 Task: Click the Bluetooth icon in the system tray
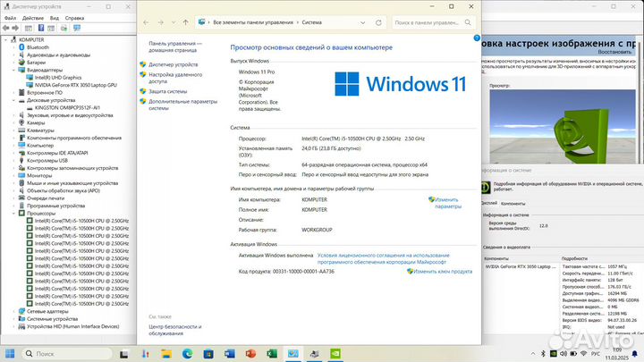pyautogui.click(x=543, y=353)
